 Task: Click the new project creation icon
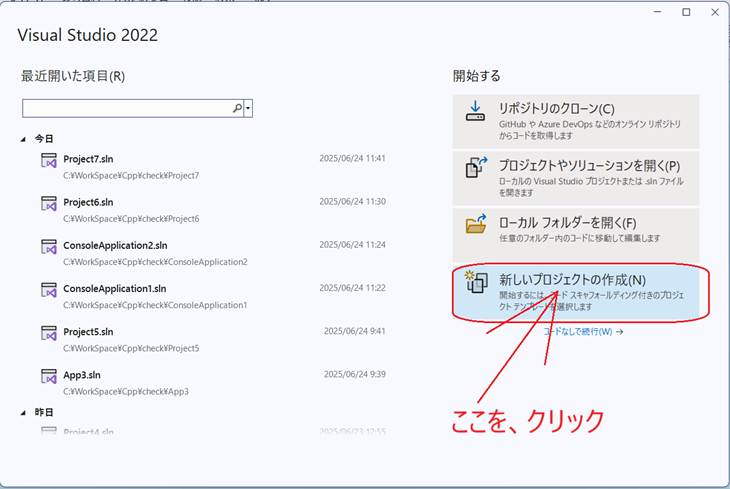[476, 282]
